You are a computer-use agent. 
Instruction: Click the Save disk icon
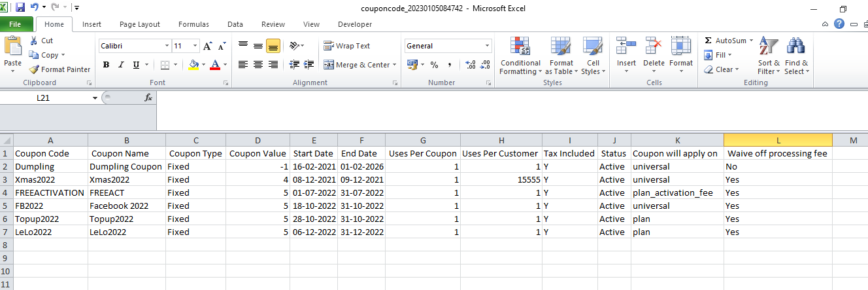tap(20, 8)
